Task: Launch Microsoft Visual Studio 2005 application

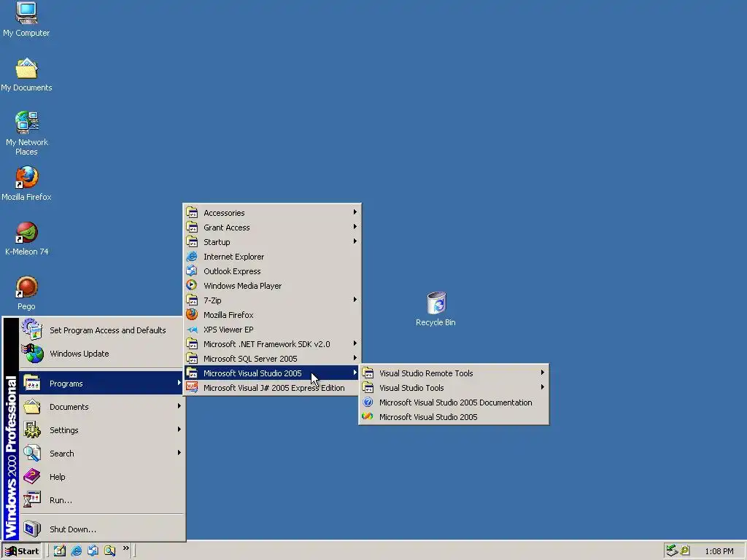Action: click(454, 417)
